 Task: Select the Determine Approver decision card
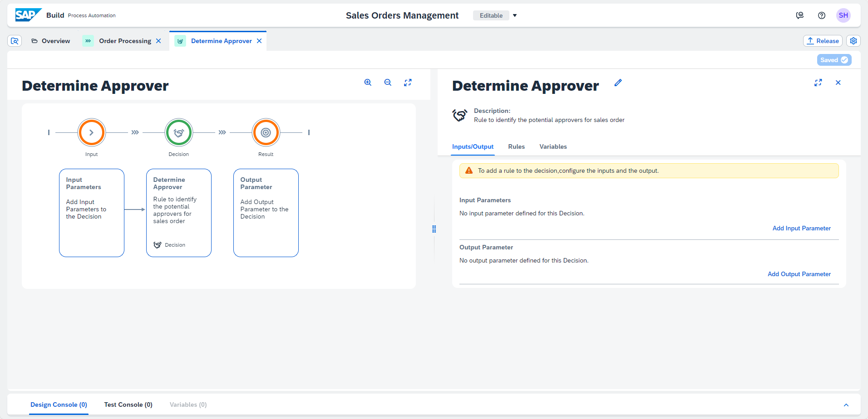tap(179, 213)
